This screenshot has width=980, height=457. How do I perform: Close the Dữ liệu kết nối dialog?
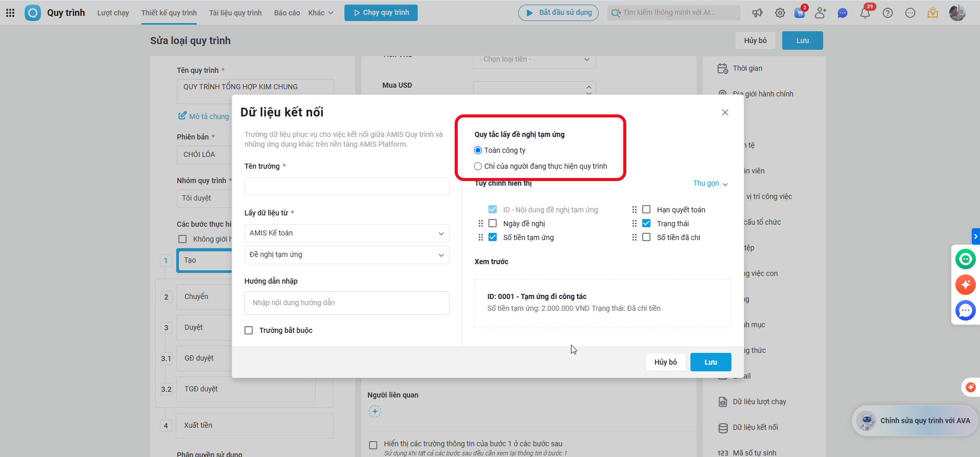pos(725,112)
